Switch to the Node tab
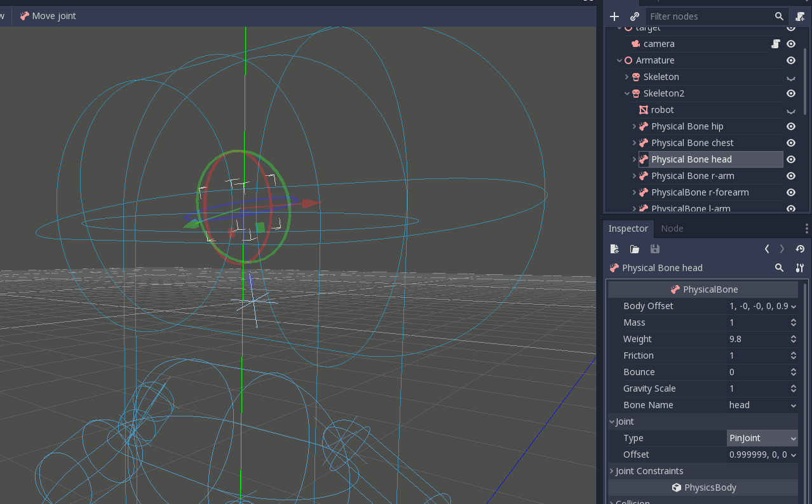The height and width of the screenshot is (504, 812). (672, 229)
